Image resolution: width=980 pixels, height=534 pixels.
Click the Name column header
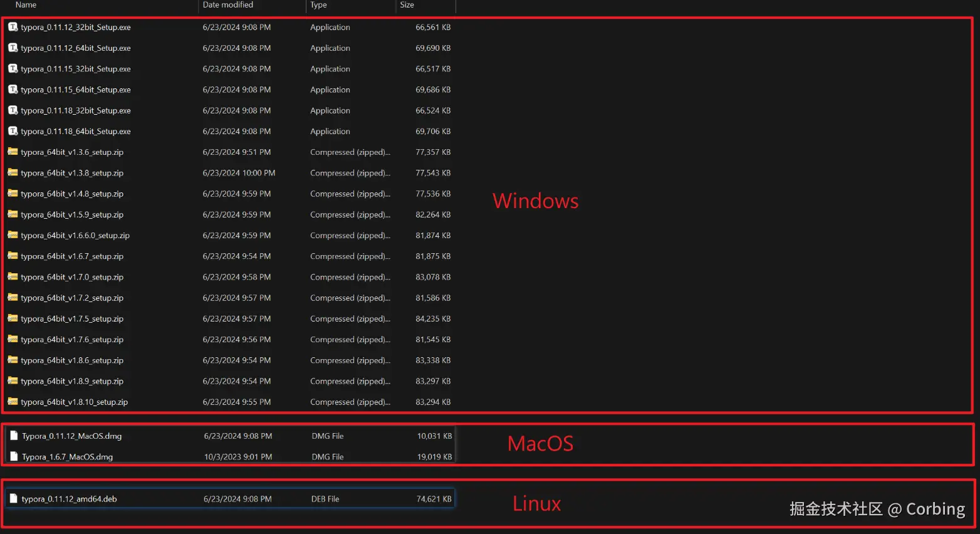tap(26, 5)
